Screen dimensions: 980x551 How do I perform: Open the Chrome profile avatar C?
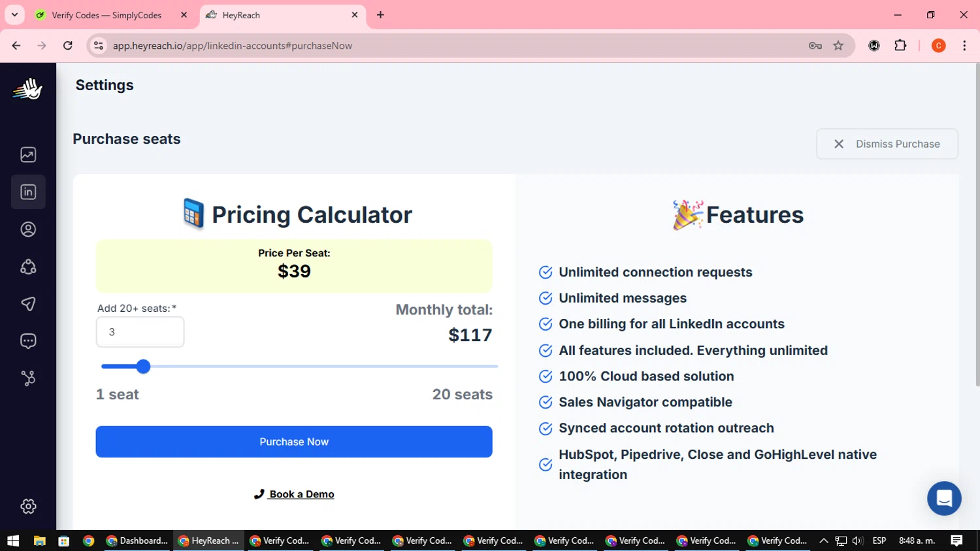coord(938,45)
